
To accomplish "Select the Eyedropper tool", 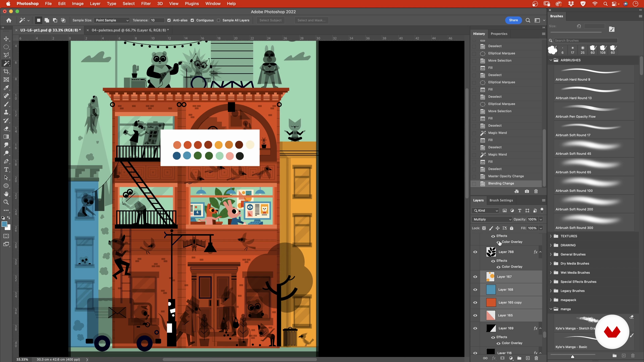I will [6, 88].
